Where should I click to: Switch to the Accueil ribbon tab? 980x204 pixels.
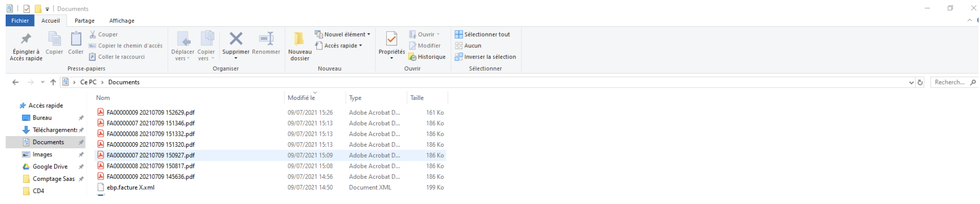(x=50, y=21)
